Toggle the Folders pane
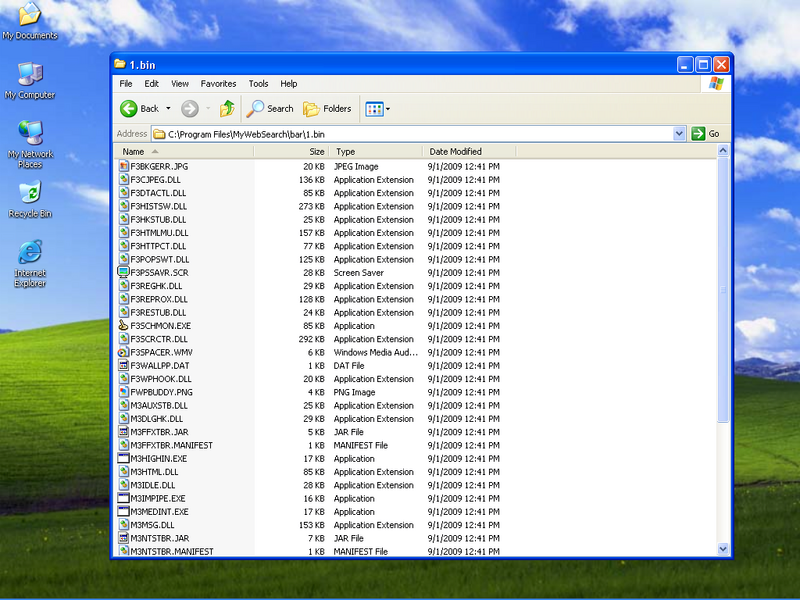Screen dimensions: 800x600 coord(327,109)
